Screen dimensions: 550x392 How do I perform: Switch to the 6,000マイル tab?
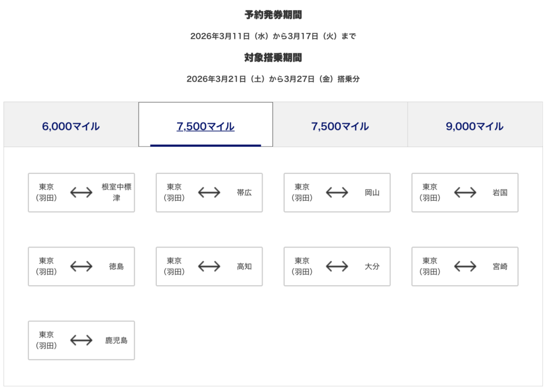(71, 127)
